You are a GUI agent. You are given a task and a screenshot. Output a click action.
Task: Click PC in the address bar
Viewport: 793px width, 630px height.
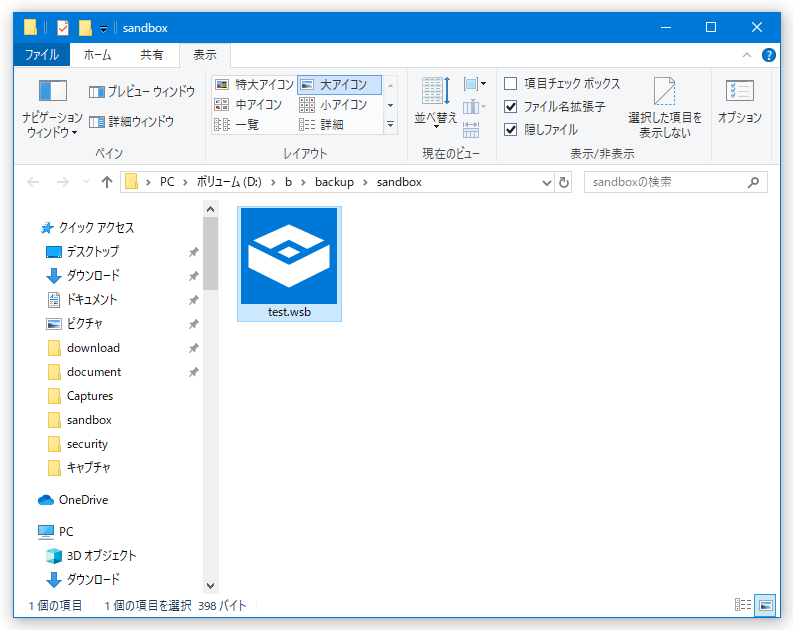click(x=167, y=182)
